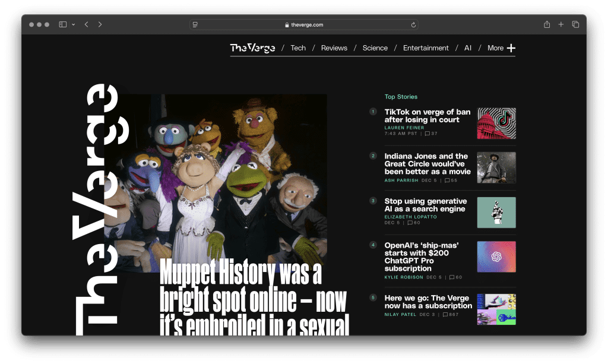Open the sidebar dropdown chevron

(x=73, y=25)
